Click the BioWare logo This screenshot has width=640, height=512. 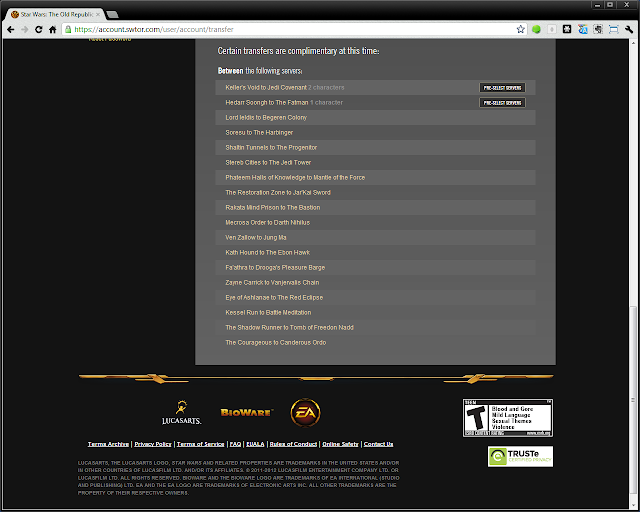(x=247, y=413)
